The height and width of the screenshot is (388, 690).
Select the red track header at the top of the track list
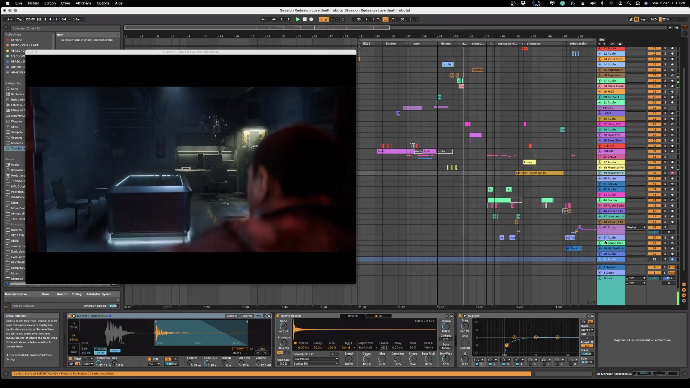pos(611,48)
